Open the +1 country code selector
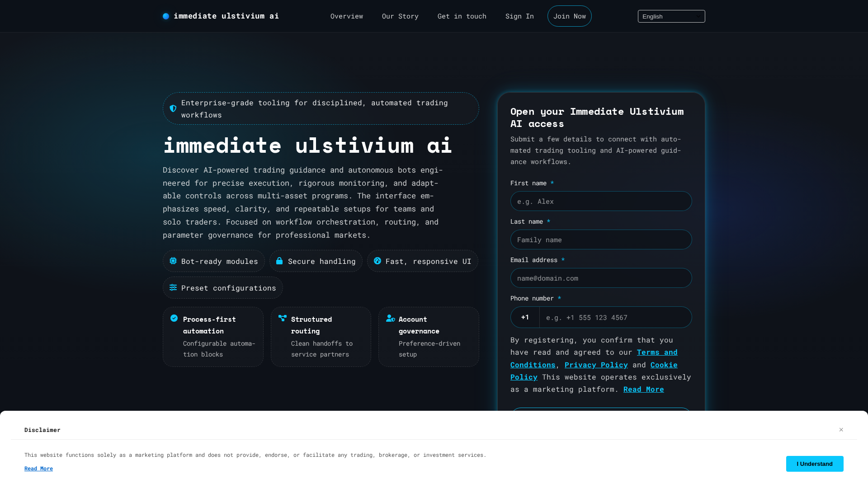The height and width of the screenshot is (488, 868). (525, 317)
